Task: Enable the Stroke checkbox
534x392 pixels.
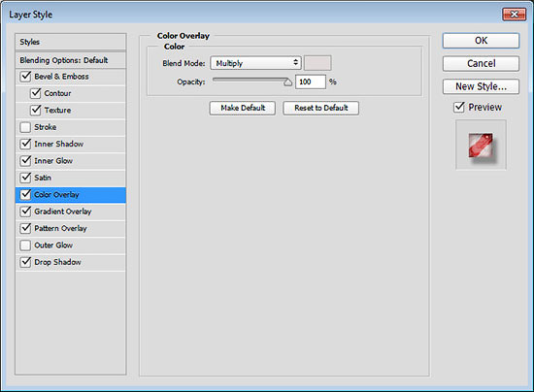Action: (25, 127)
